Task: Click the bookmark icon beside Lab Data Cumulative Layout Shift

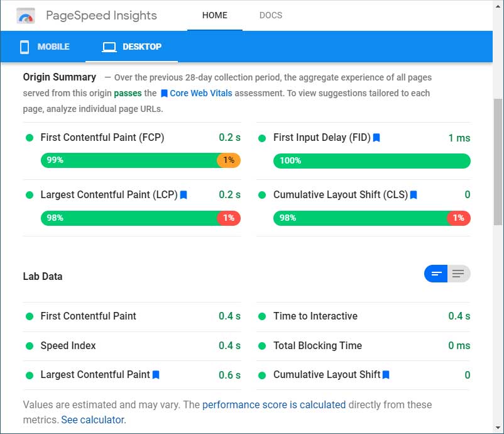Action: click(386, 375)
